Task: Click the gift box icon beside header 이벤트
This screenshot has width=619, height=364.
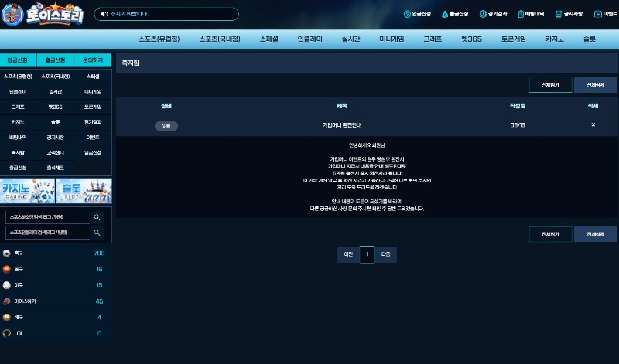Action: pos(597,14)
